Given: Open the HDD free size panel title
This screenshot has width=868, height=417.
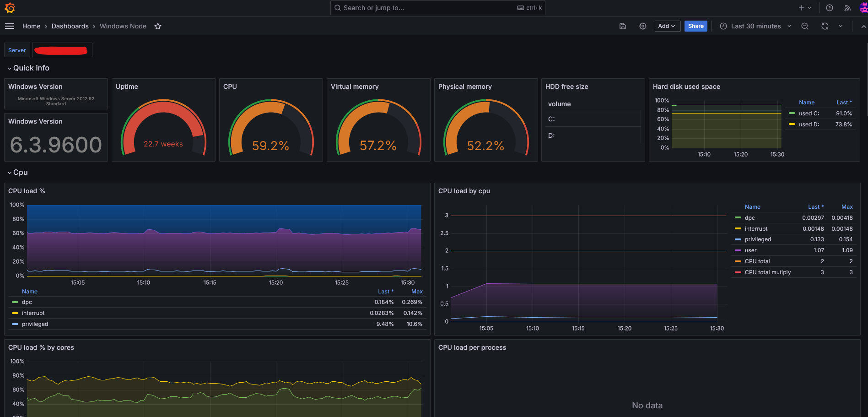Looking at the screenshot, I should coord(566,87).
